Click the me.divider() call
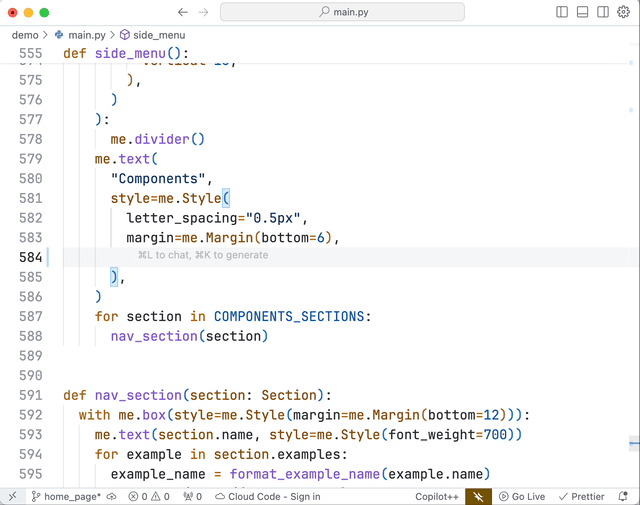The image size is (640, 505). point(158,139)
